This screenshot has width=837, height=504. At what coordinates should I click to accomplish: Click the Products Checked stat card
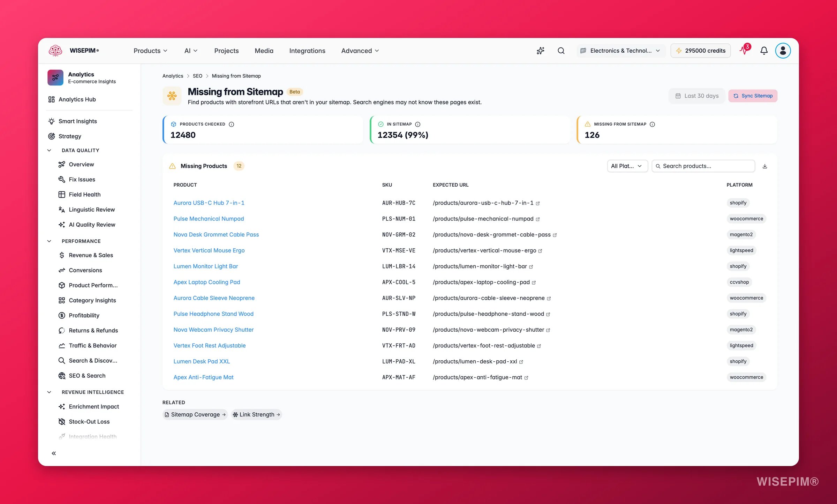(x=263, y=130)
